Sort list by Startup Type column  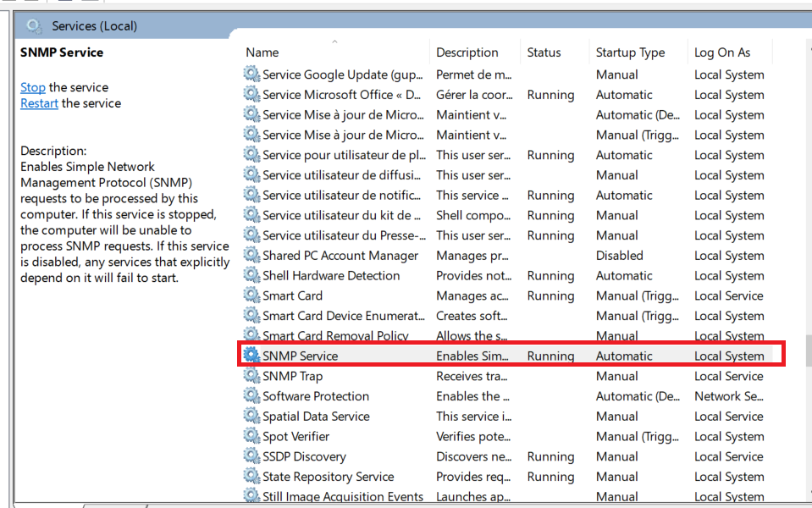pos(630,52)
